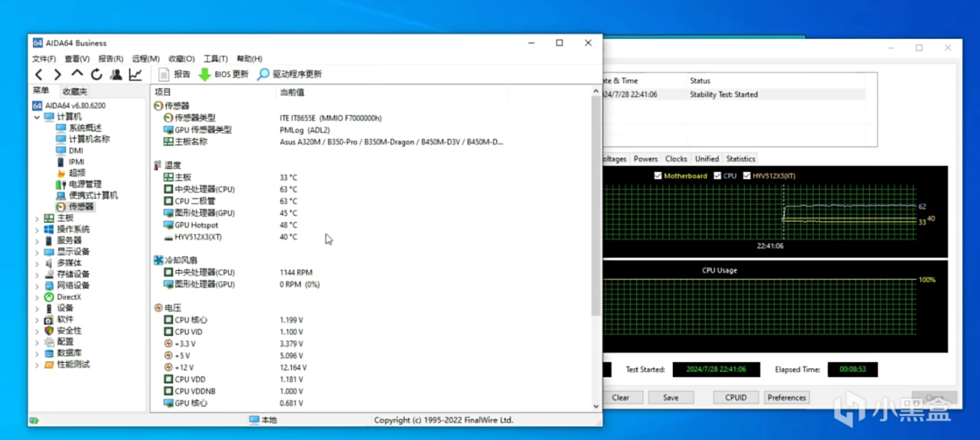Switch to the Statistics tab

tap(740, 159)
